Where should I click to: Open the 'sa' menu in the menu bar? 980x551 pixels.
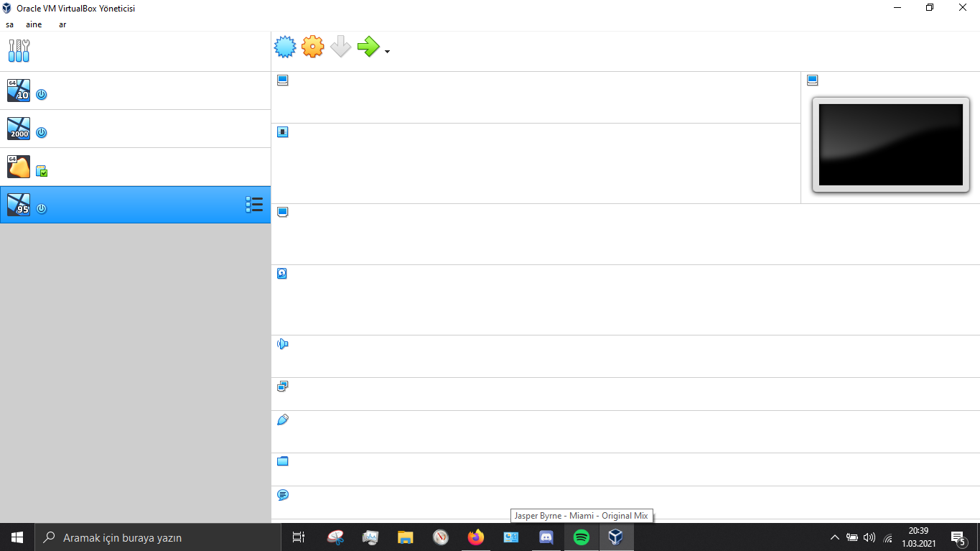9,24
